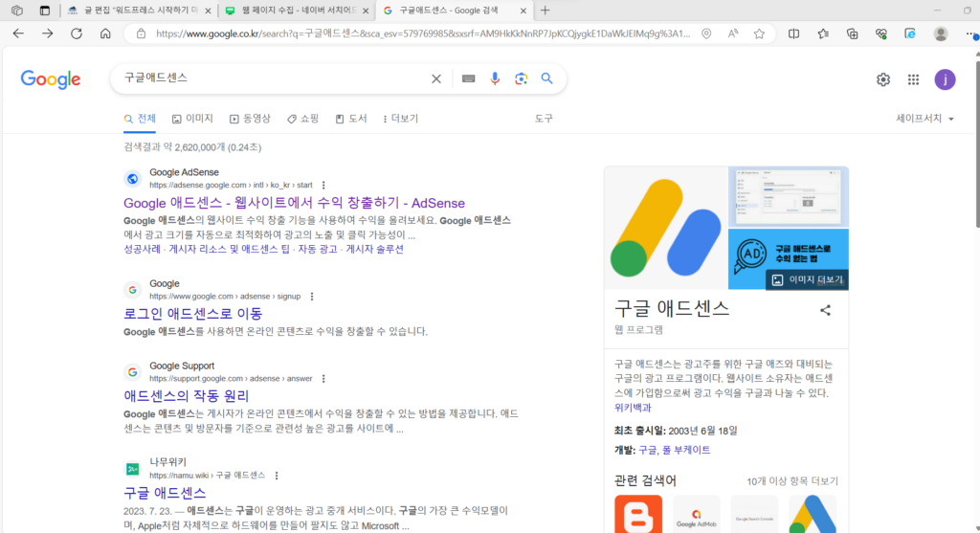Open the 도구 search tools

544,119
